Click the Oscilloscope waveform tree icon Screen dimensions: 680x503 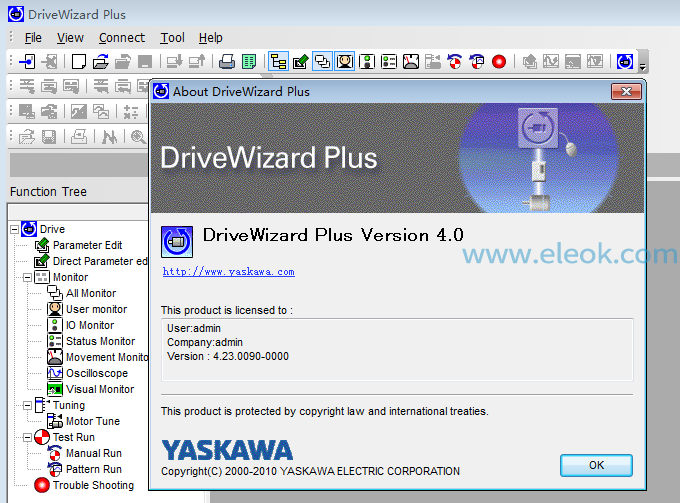55,373
